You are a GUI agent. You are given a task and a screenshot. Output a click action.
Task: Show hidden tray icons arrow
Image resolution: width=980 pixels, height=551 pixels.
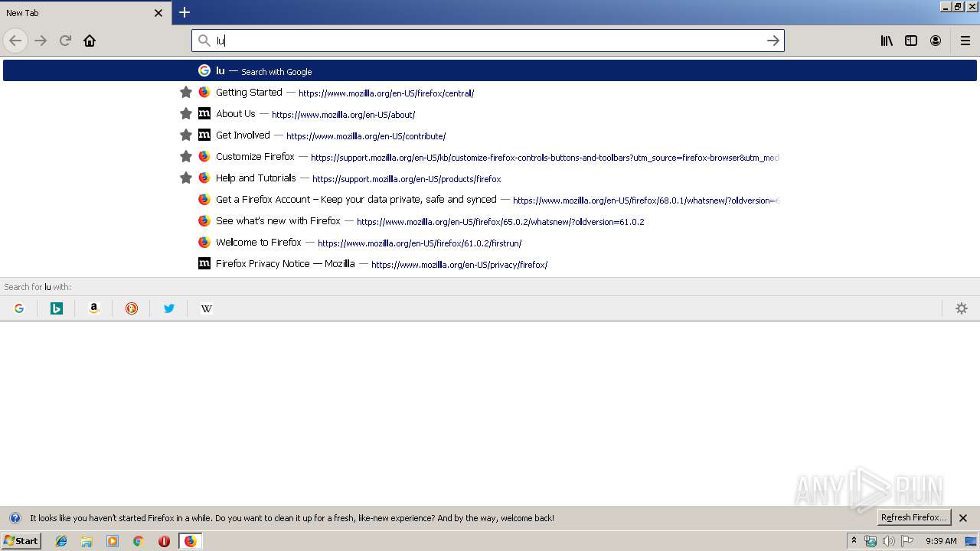pyautogui.click(x=854, y=541)
